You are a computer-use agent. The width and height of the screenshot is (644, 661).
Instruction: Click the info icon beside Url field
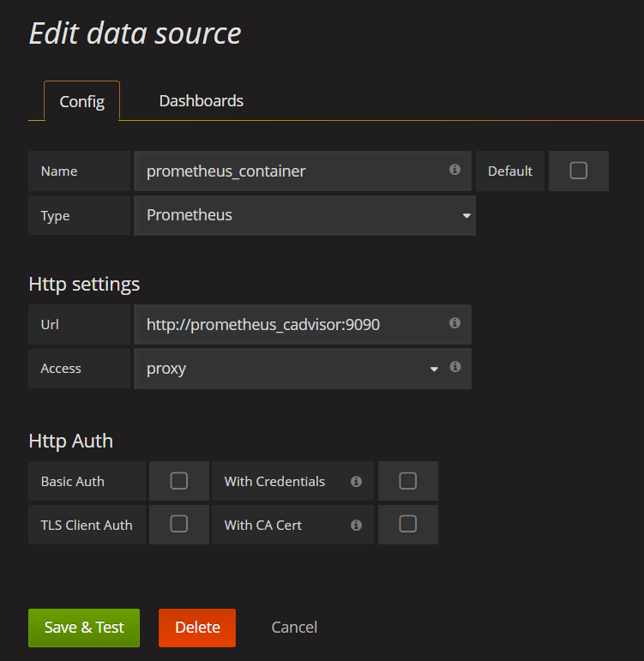coord(454,323)
